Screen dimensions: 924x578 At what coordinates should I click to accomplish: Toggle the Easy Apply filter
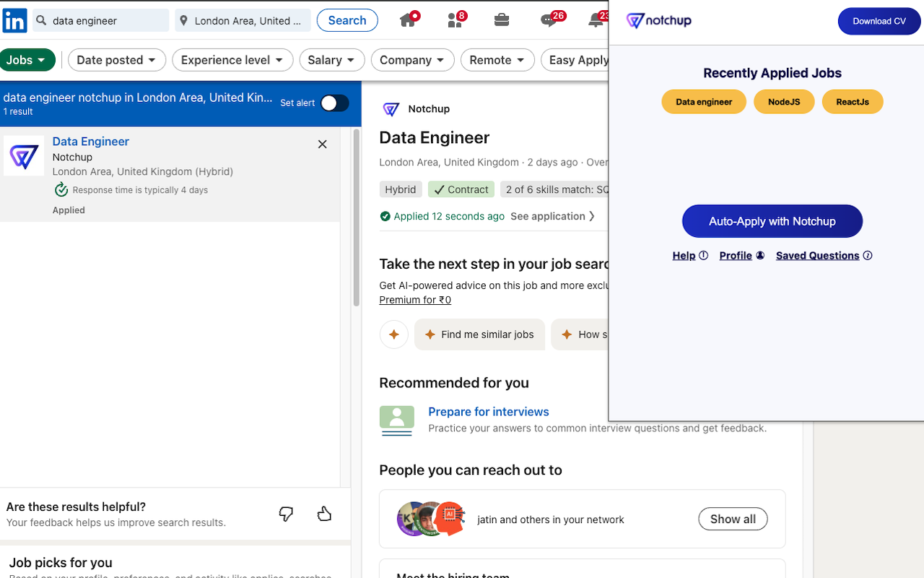click(x=575, y=60)
